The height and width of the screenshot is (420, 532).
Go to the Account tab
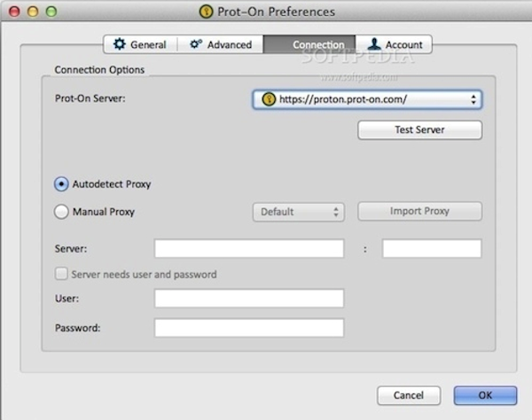pos(394,44)
